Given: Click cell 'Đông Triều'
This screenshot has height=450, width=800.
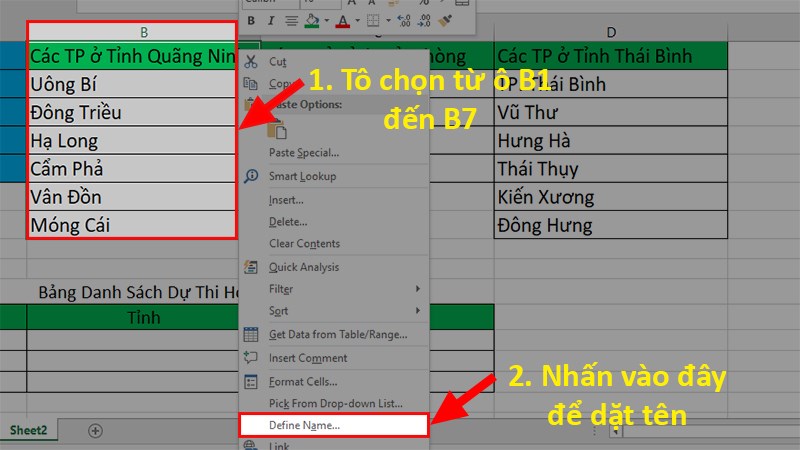Looking at the screenshot, I should tap(132, 112).
